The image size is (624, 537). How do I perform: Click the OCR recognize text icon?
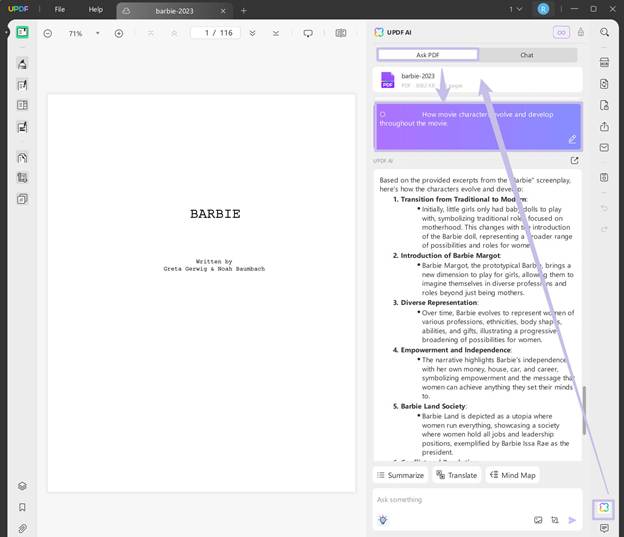tap(604, 62)
